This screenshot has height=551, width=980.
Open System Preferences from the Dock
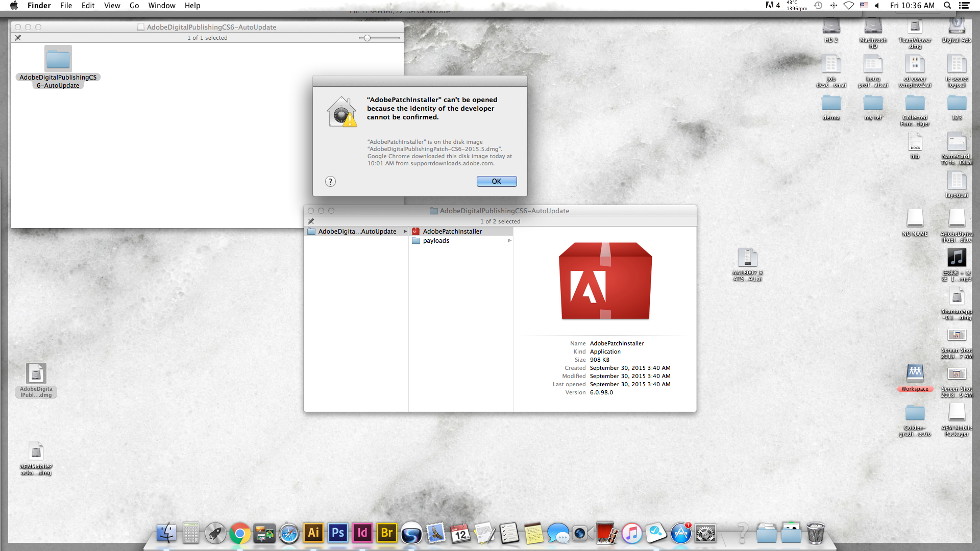pyautogui.click(x=705, y=534)
